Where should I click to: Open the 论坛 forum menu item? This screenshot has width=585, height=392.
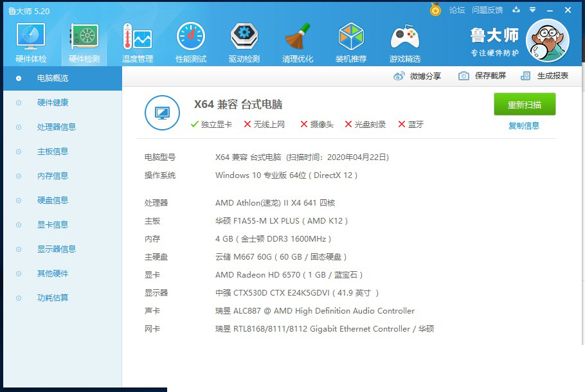coord(455,10)
